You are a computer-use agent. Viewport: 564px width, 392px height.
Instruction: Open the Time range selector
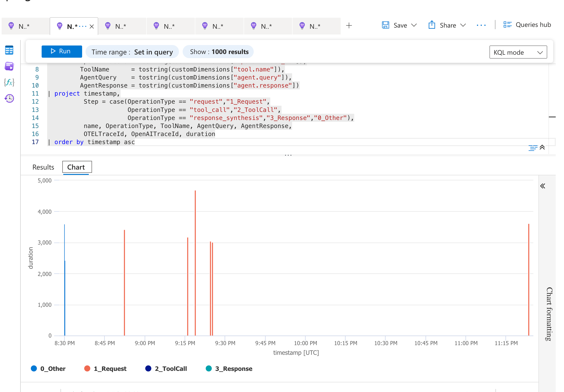tap(132, 52)
